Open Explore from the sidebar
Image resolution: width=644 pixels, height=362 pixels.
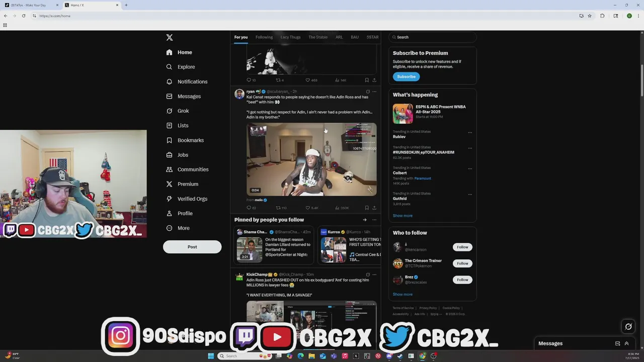(180, 67)
